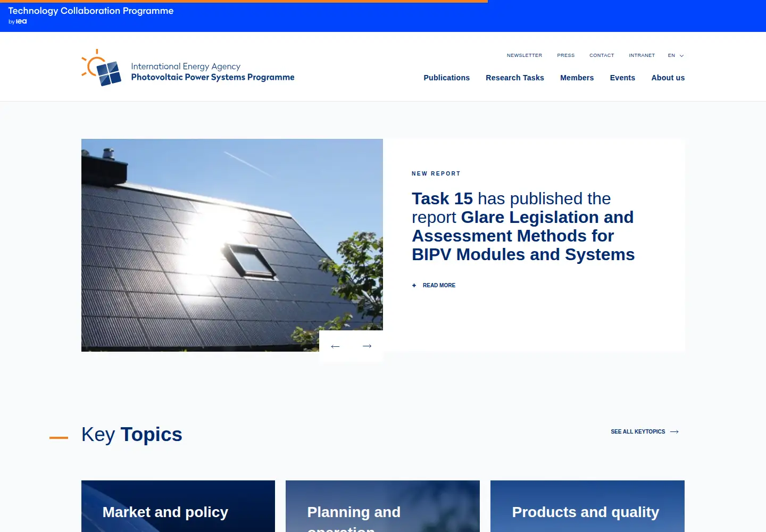766x532 pixels.
Task: Advance to the next slide arrow
Action: [367, 346]
